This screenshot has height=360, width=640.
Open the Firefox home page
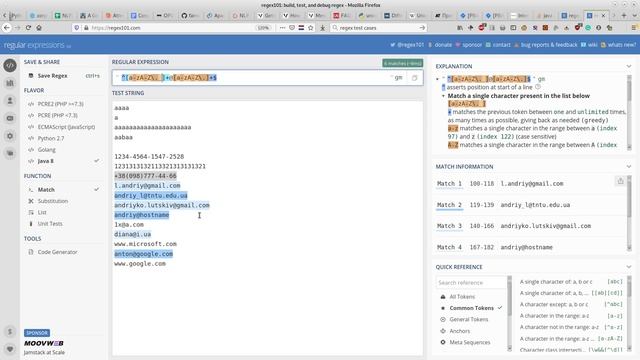click(39, 28)
